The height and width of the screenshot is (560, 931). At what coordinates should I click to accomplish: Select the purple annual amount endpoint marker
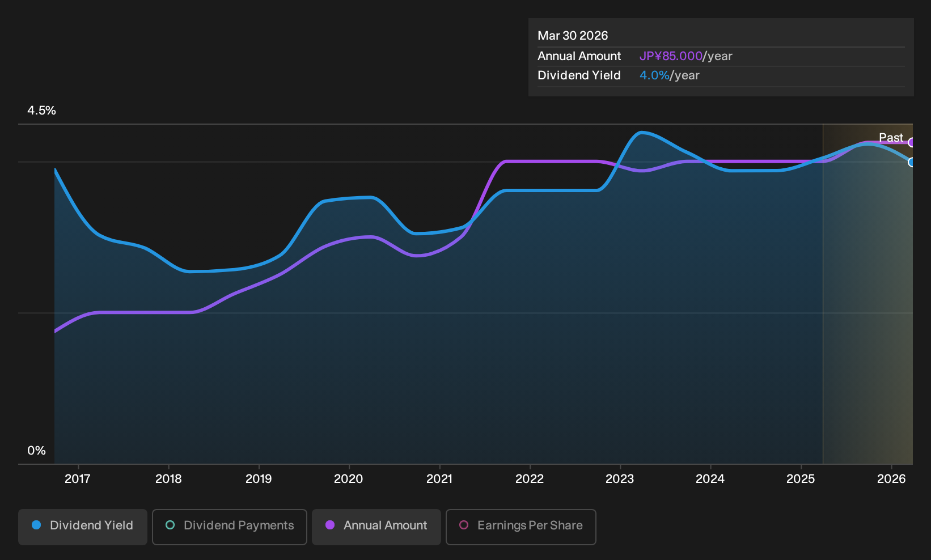pos(912,142)
